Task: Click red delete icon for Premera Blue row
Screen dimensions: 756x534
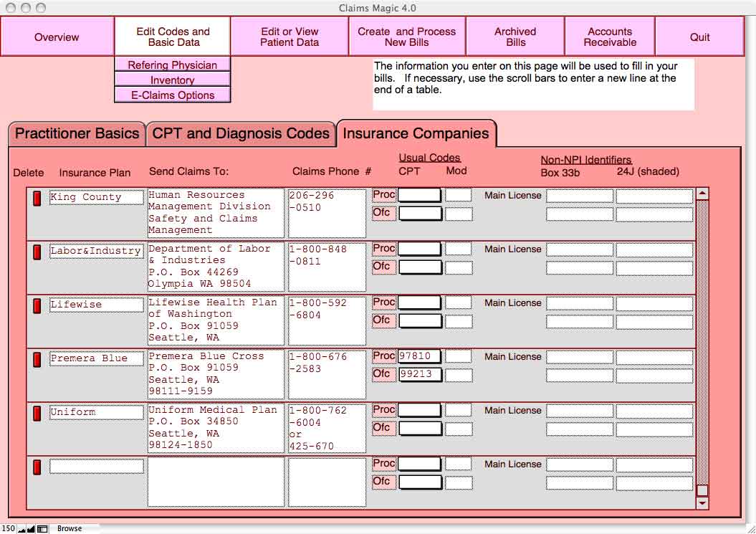Action: 37,359
